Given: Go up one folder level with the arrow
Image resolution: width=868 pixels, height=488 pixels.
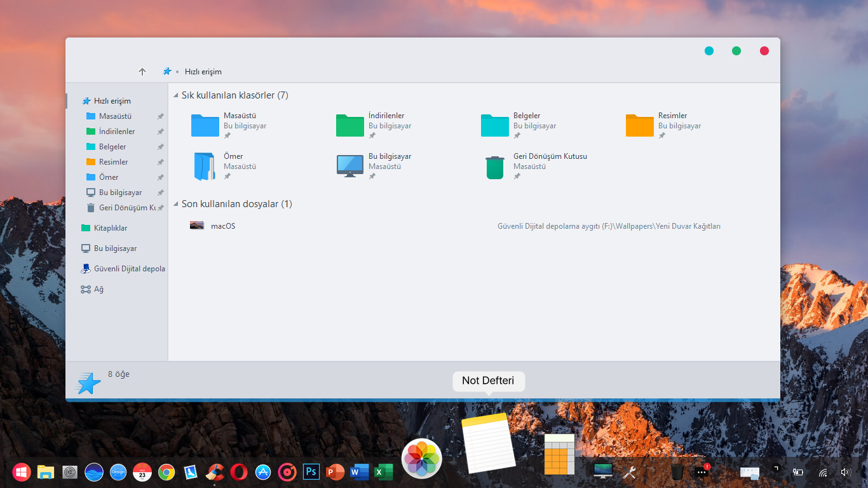Looking at the screenshot, I should [x=142, y=72].
